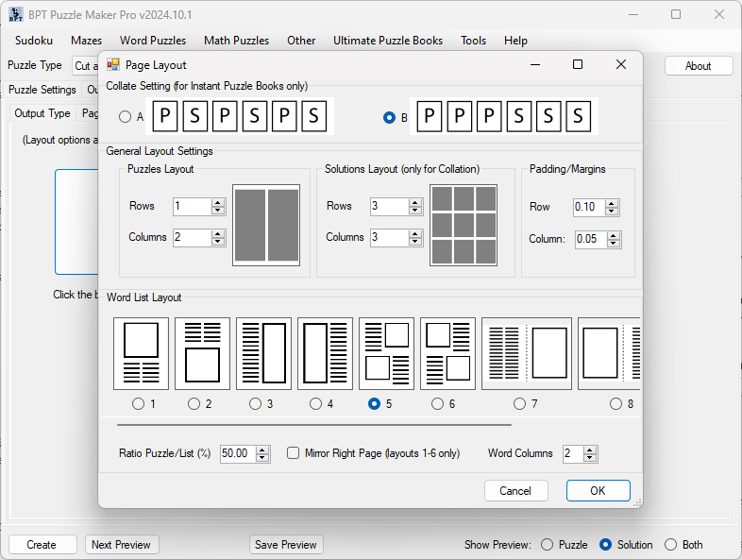Increase the Word Columns spinner
This screenshot has height=560, width=742.
pos(591,450)
